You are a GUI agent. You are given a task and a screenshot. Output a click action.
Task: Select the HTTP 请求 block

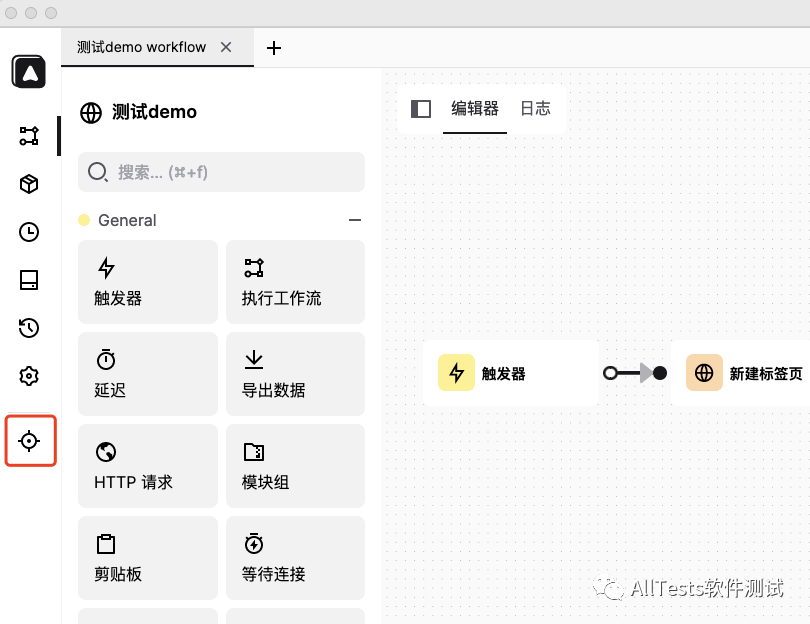pos(147,465)
